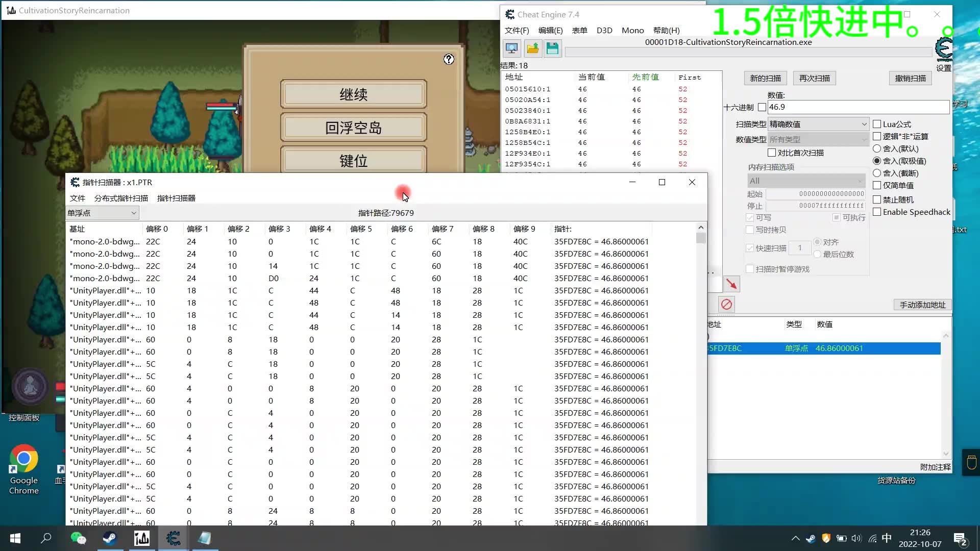Open the scan type dropdown

pos(818,124)
